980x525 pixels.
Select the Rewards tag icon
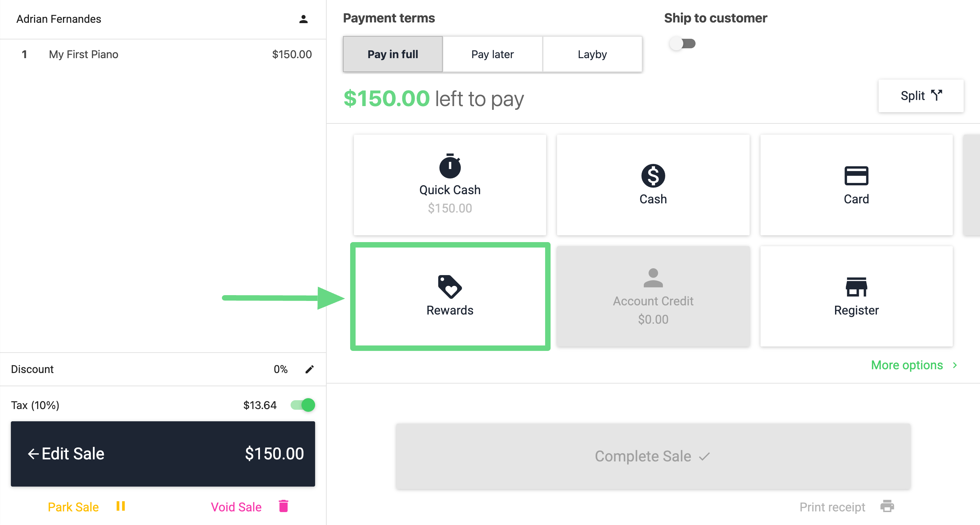click(450, 287)
